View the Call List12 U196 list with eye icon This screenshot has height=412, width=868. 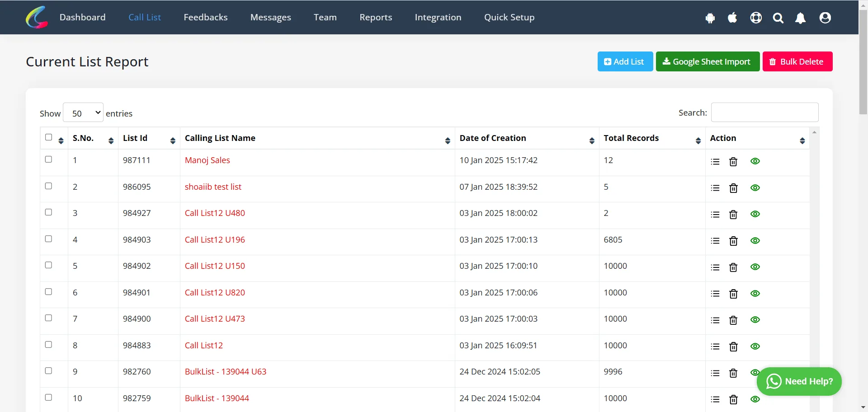pos(755,240)
